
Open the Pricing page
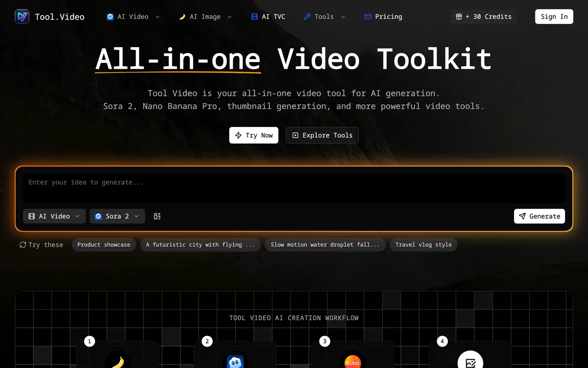pyautogui.click(x=383, y=17)
